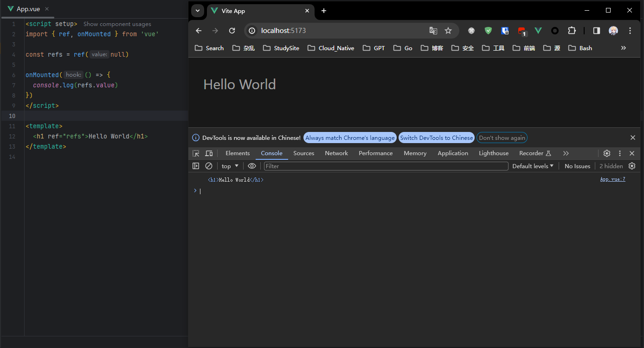Click the browser forward arrow
Screen dimensions: 644x348
coord(215,31)
